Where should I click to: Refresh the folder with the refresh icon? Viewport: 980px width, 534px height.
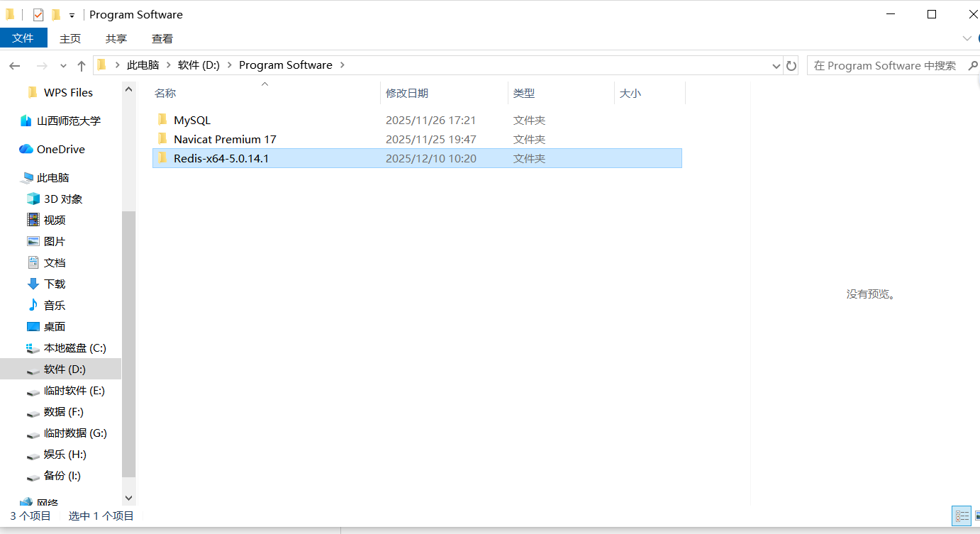click(x=791, y=65)
